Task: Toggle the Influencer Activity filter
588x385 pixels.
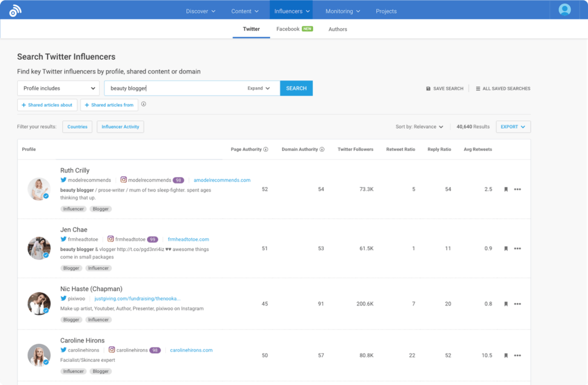Action: (120, 126)
